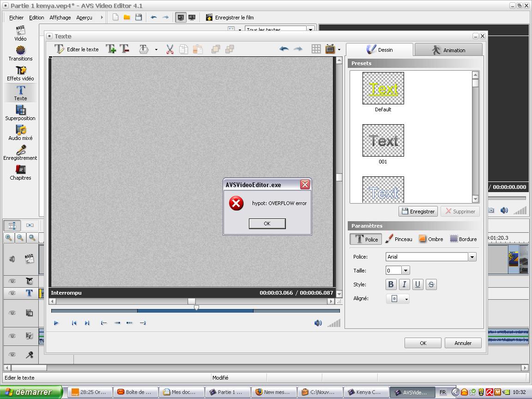Viewport: 532px width, 399px height.
Task: Toggle underline text style
Action: click(417, 284)
